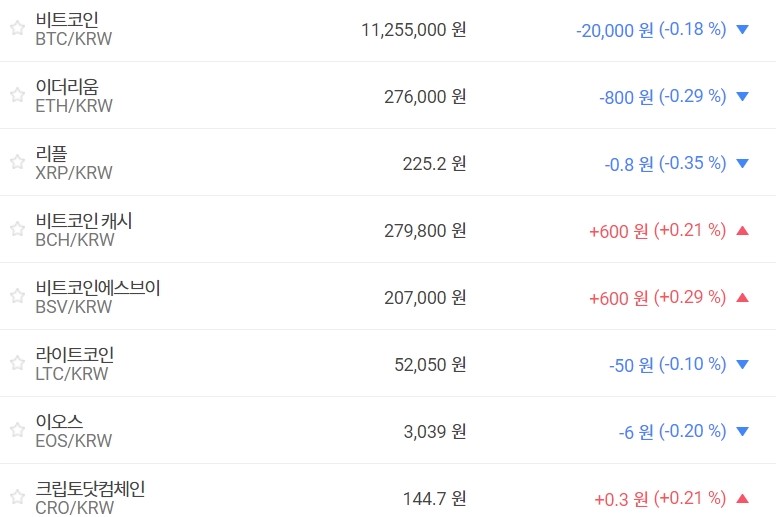Click the 라이트코인 coin name
The height and width of the screenshot is (517, 776).
[x=75, y=355]
